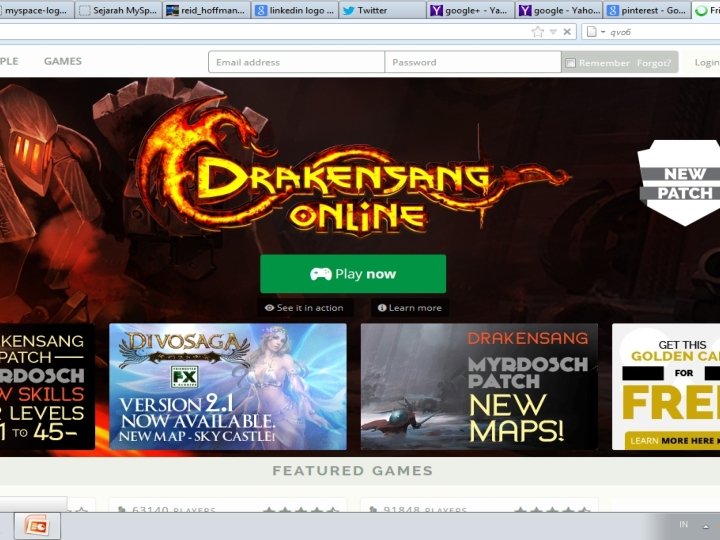Screen dimensions: 720x540
Task: Click the New Patch shield badge
Action: point(679,182)
